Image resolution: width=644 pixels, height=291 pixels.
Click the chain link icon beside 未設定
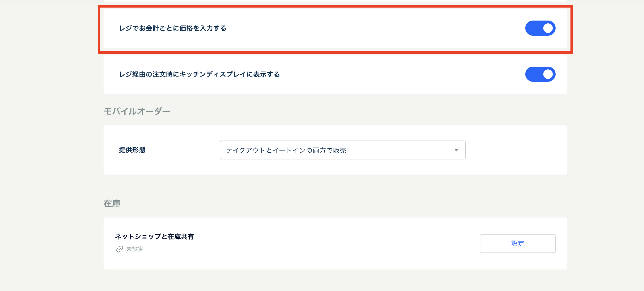[119, 249]
